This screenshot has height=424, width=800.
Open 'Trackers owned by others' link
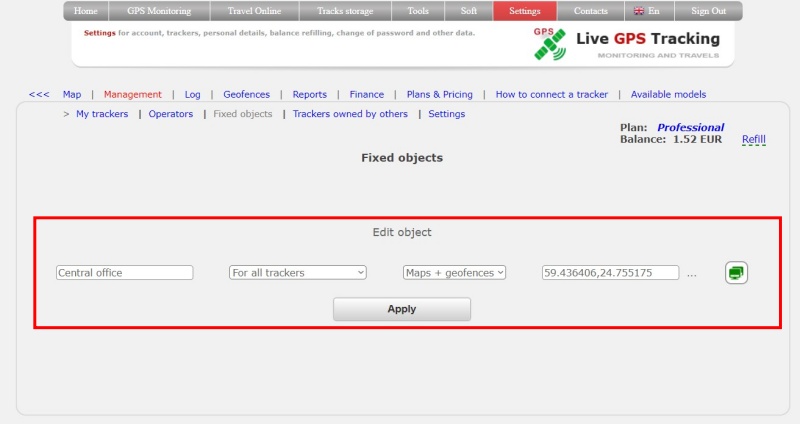coord(350,114)
